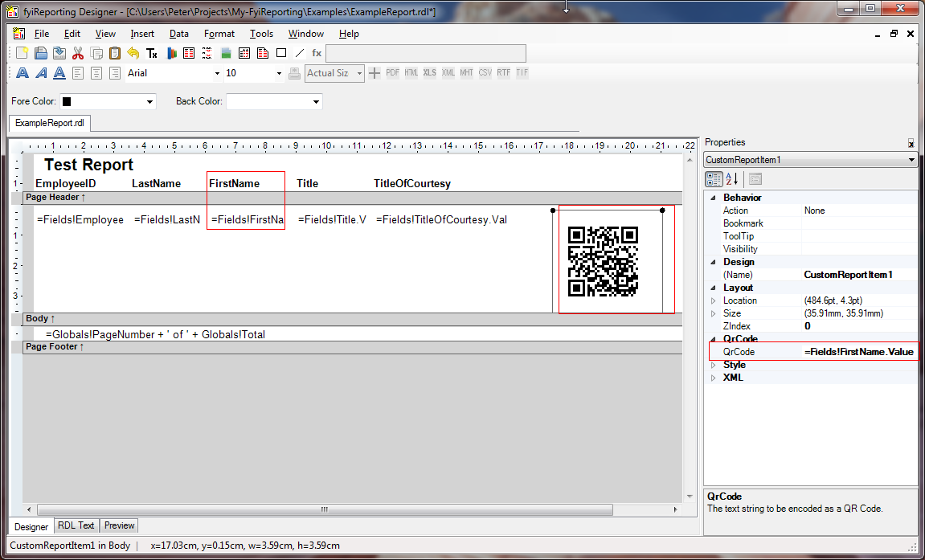The image size is (925, 560).
Task: Undo the last action with arrow icon
Action: coord(133,53)
